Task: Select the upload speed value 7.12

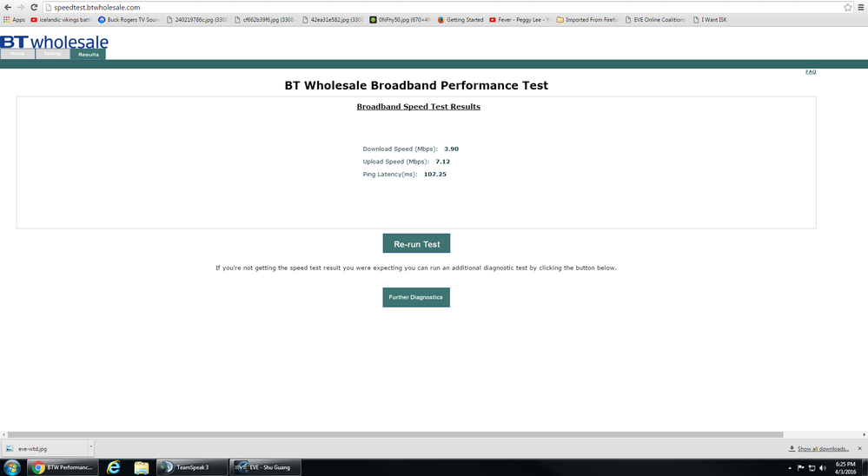Action: 443,162
